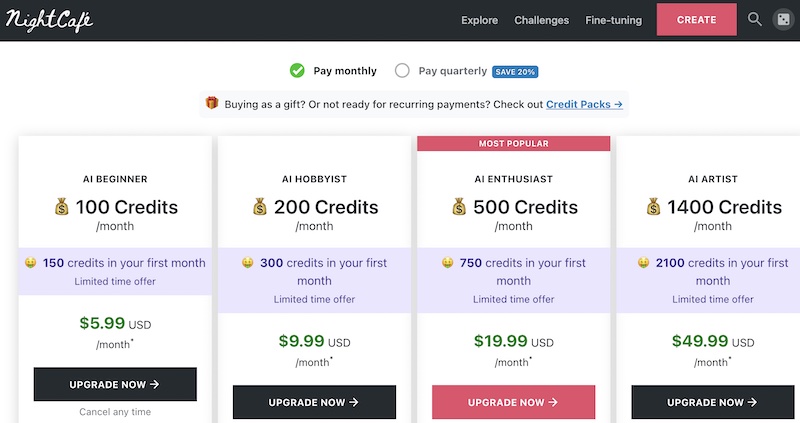Click the NightCafe logo
This screenshot has height=423, width=800.
pyautogui.click(x=49, y=20)
